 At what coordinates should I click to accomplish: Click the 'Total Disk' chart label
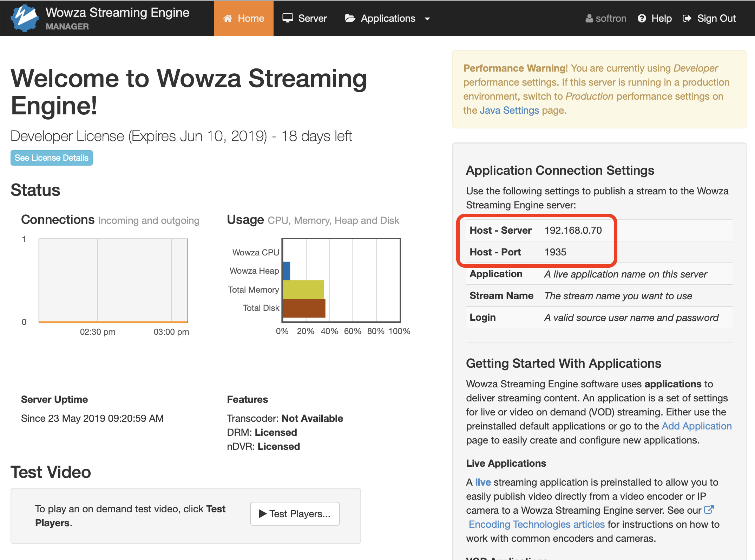[x=261, y=308]
